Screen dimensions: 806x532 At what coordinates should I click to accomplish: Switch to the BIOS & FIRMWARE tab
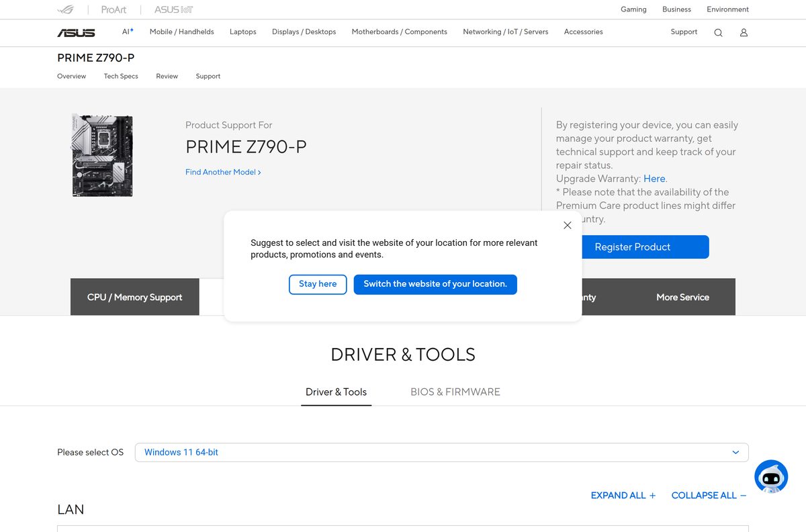click(455, 392)
